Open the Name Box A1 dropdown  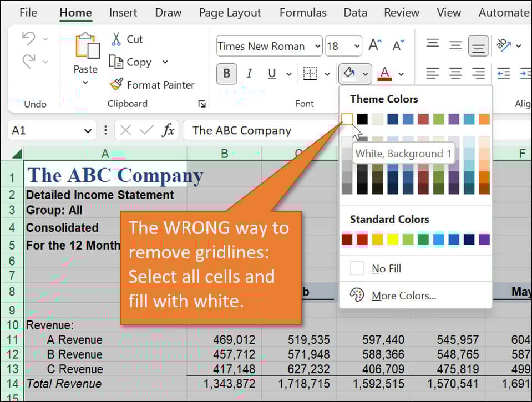point(87,131)
